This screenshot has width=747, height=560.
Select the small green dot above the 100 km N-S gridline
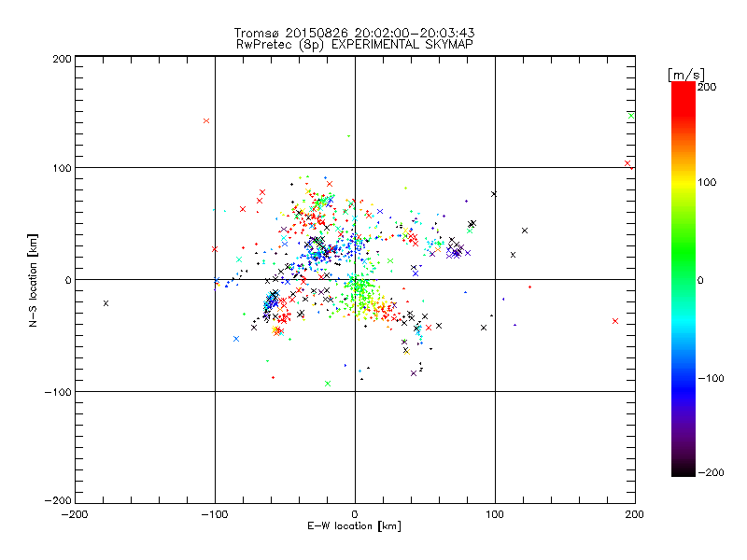(x=348, y=136)
